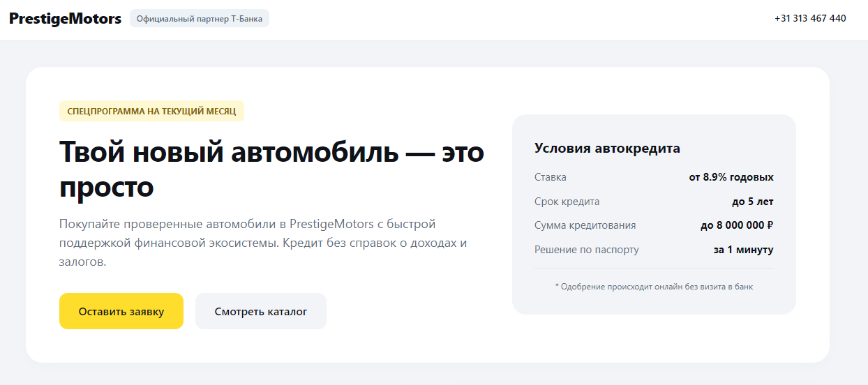This screenshot has height=385, width=868.
Task: Click the Срок кредита label
Action: (567, 202)
